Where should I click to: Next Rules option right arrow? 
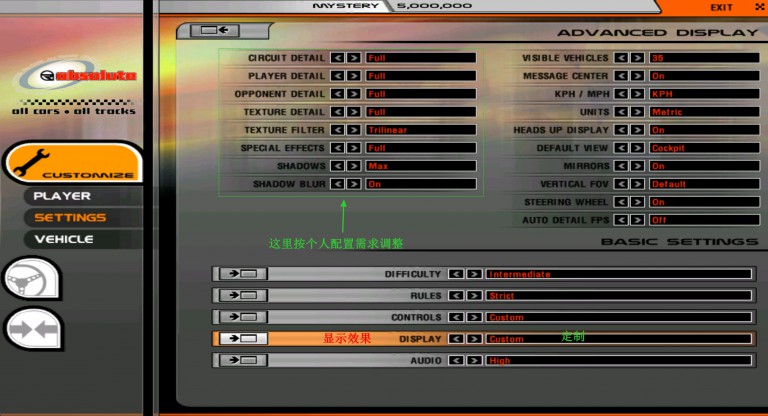(474, 295)
